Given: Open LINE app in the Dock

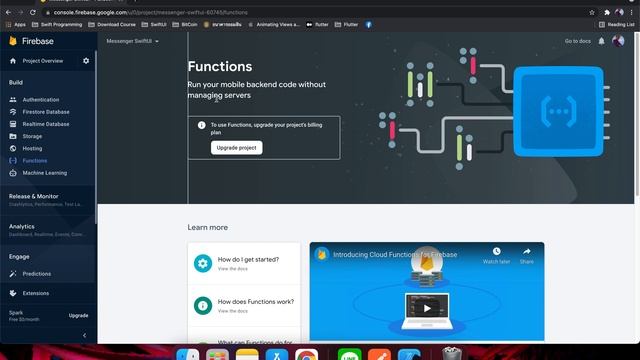Looking at the screenshot, I should pyautogui.click(x=349, y=354).
